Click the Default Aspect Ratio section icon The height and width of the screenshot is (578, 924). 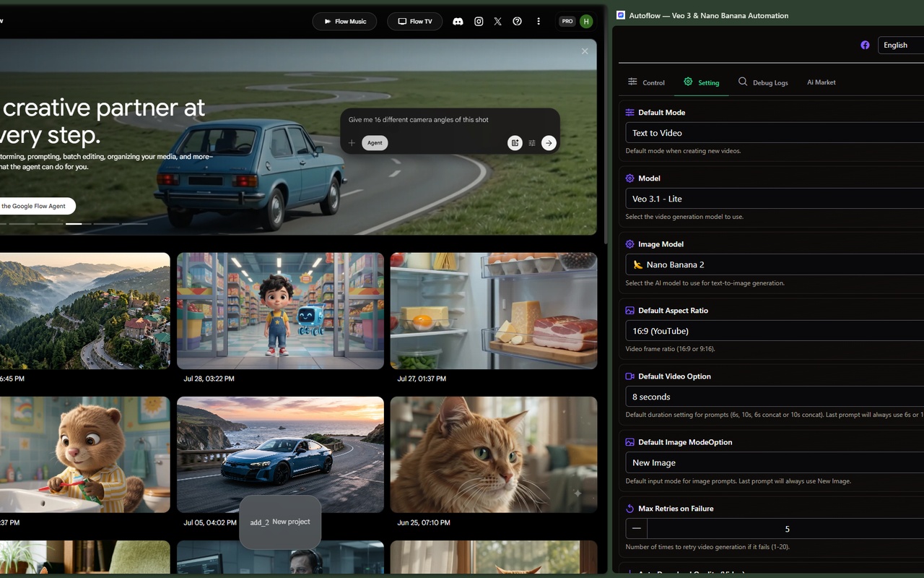tap(629, 311)
